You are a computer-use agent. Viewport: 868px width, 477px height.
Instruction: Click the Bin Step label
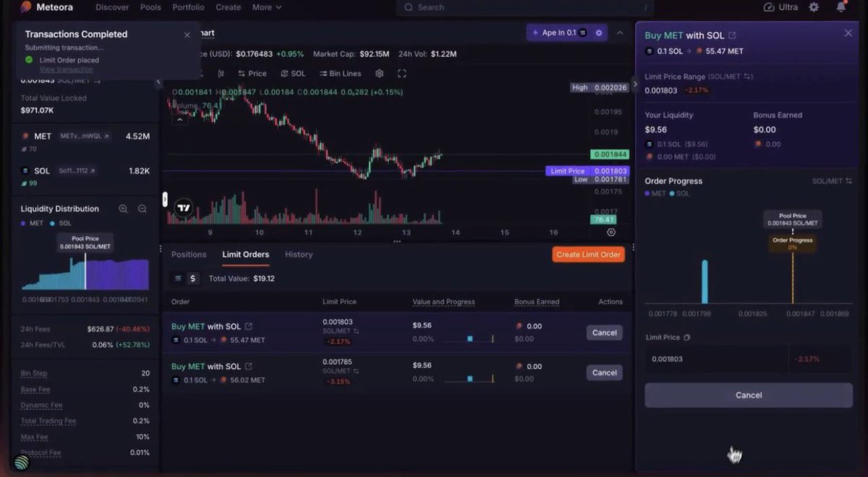pos(34,373)
